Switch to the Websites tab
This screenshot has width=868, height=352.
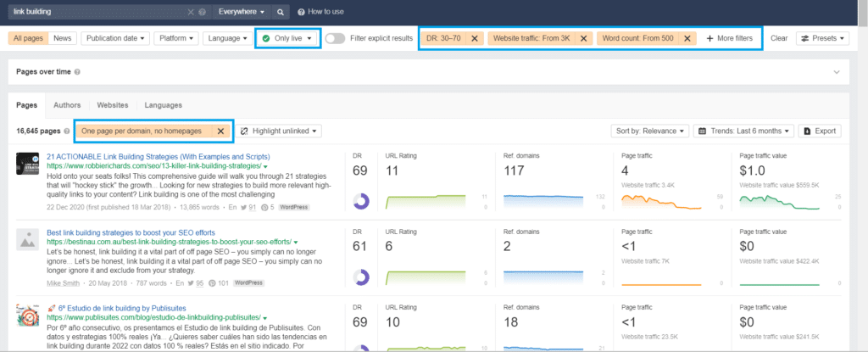point(113,105)
